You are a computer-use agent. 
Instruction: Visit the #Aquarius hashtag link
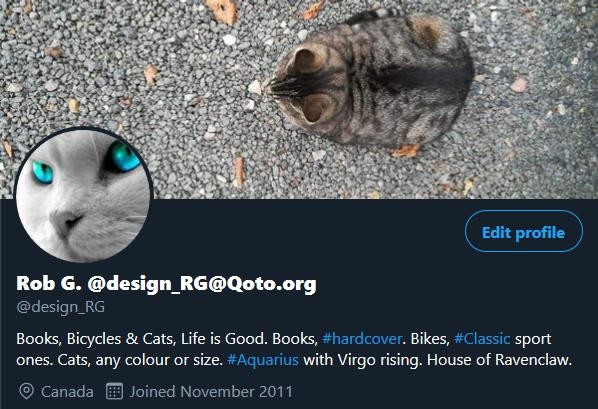pyautogui.click(x=263, y=360)
